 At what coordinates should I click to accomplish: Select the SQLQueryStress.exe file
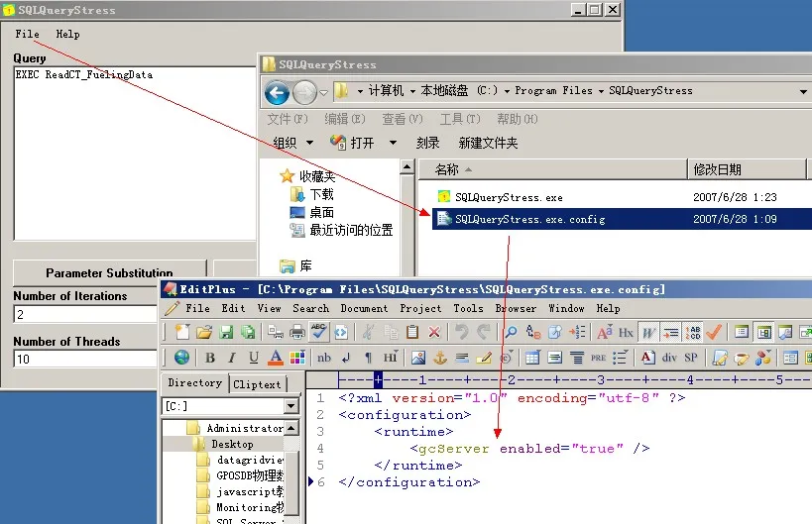[x=509, y=197]
